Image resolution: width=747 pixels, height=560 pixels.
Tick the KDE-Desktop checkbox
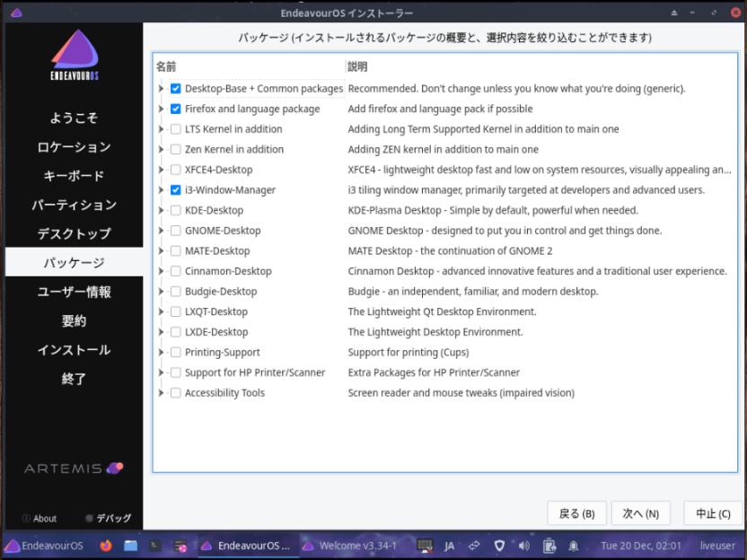click(x=176, y=210)
